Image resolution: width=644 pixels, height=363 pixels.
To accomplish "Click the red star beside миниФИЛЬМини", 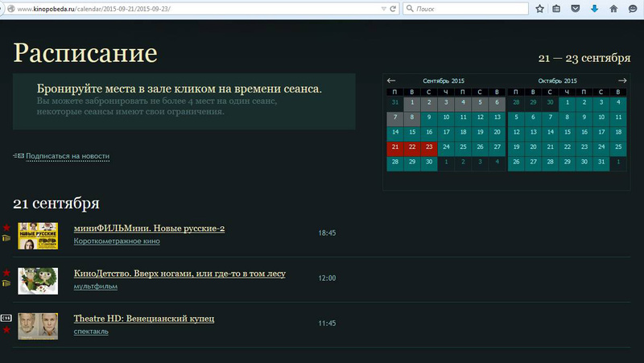I will pyautogui.click(x=6, y=228).
